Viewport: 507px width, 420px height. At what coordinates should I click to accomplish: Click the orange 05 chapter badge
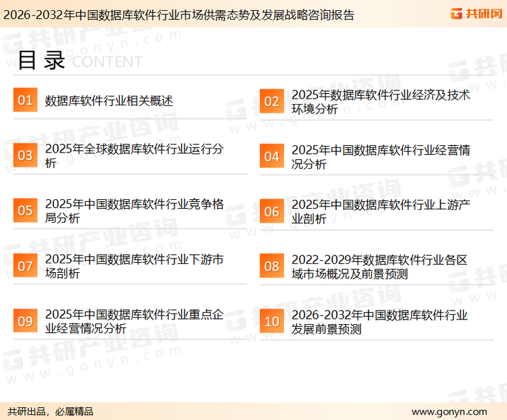tap(25, 210)
